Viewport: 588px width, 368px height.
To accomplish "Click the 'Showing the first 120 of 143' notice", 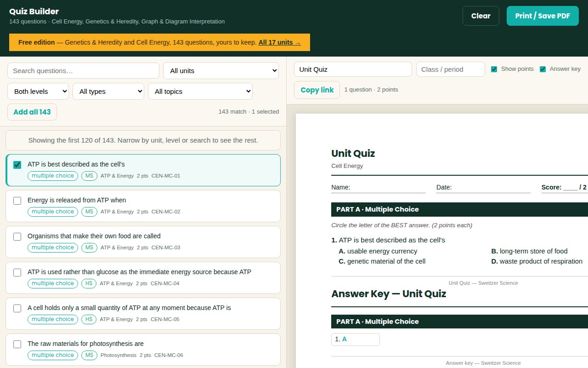I will pos(143,140).
